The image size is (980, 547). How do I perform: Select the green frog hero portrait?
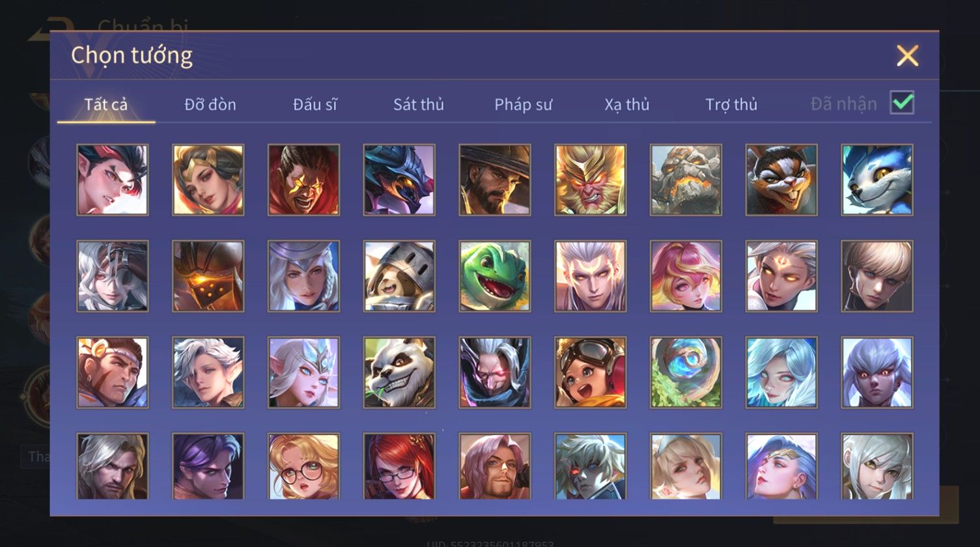tap(495, 276)
